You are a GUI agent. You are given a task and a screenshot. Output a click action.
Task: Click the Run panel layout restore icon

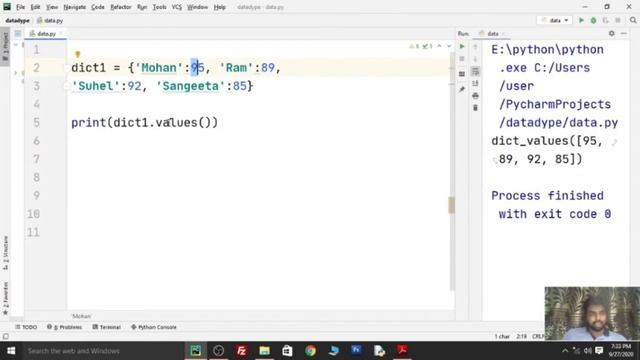click(462, 74)
